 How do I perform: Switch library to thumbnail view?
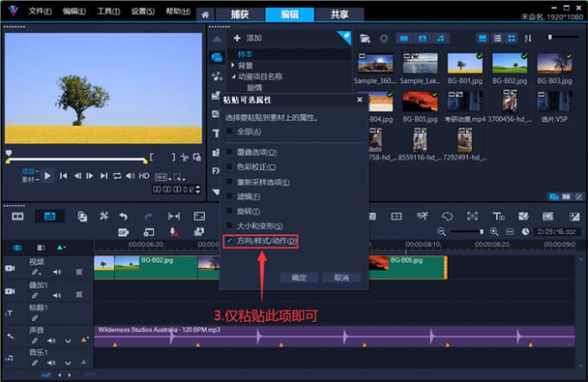[x=512, y=38]
